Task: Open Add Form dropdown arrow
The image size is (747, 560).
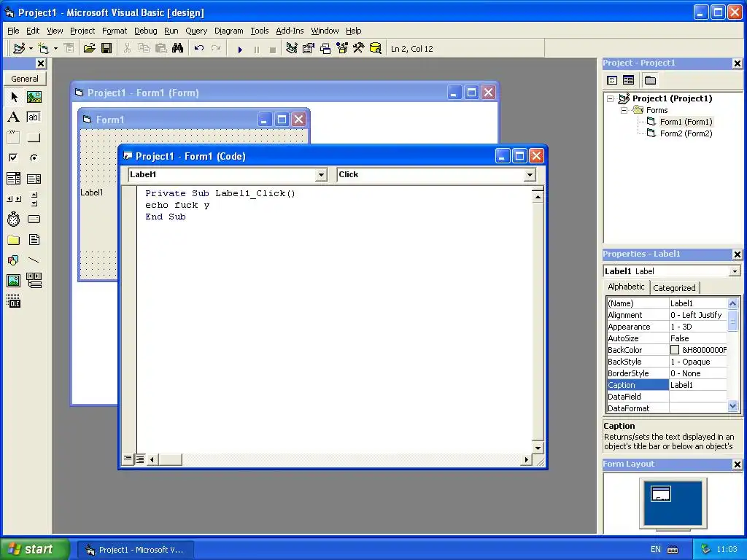Action: pyautogui.click(x=55, y=49)
